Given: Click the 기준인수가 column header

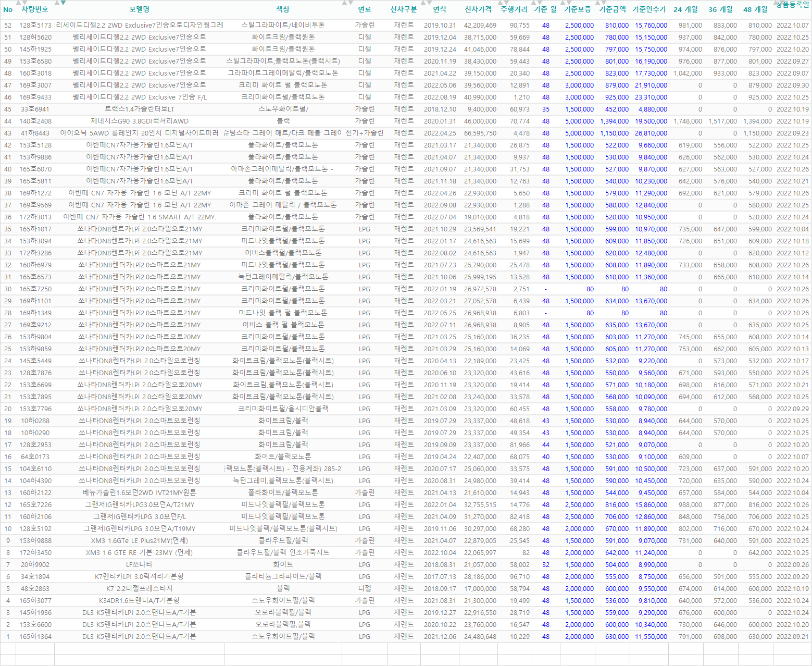Looking at the screenshot, I should click(x=649, y=9).
